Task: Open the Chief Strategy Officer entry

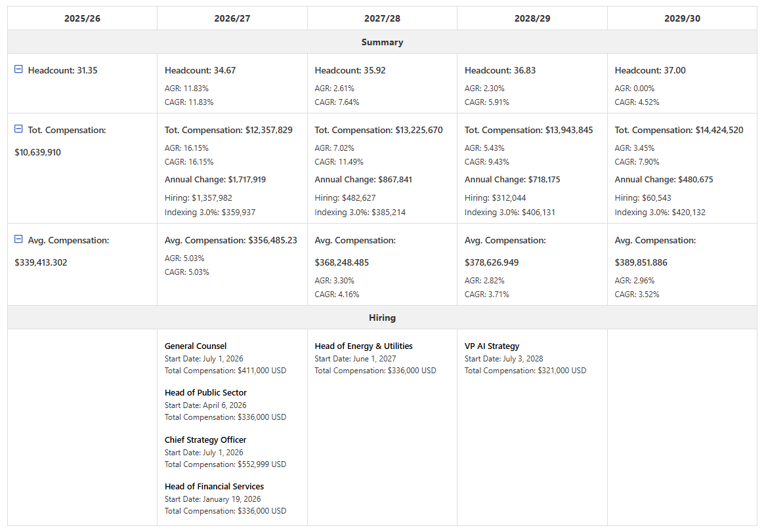Action: click(205, 440)
